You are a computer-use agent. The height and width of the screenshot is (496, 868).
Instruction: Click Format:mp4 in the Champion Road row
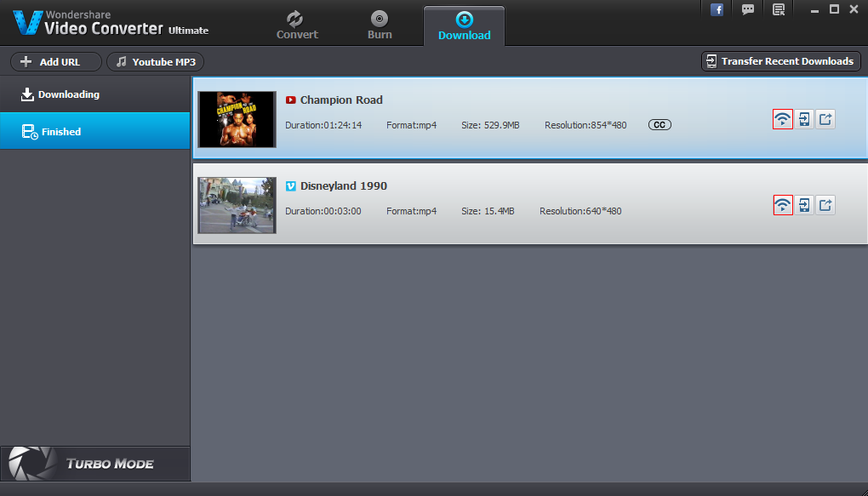coord(411,125)
